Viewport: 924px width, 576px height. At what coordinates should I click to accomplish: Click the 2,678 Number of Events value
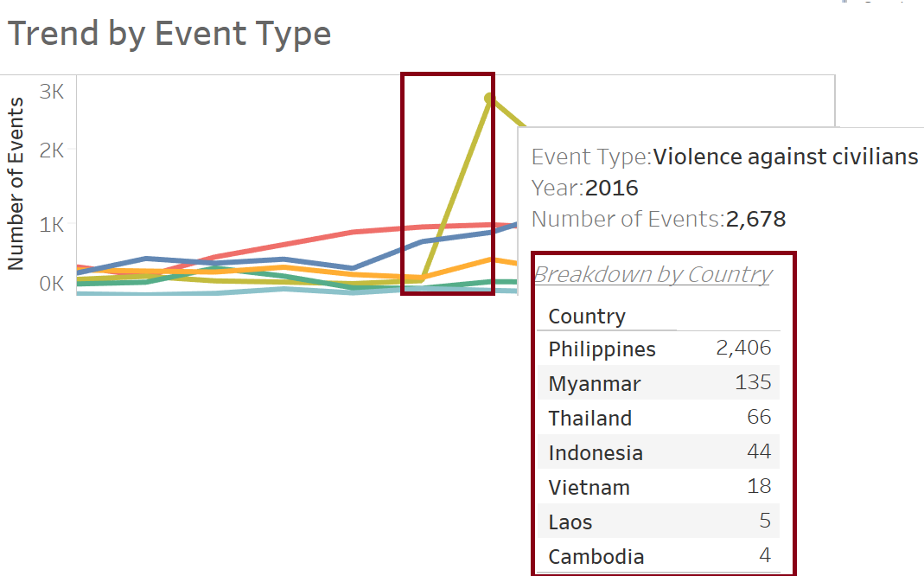[755, 219]
